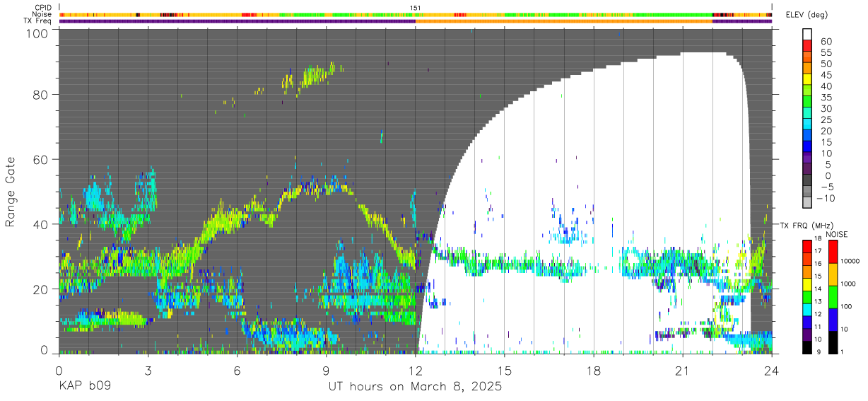Click the 60 tick on Range Gate axis
Screen dimensions: 868x401
(42, 160)
